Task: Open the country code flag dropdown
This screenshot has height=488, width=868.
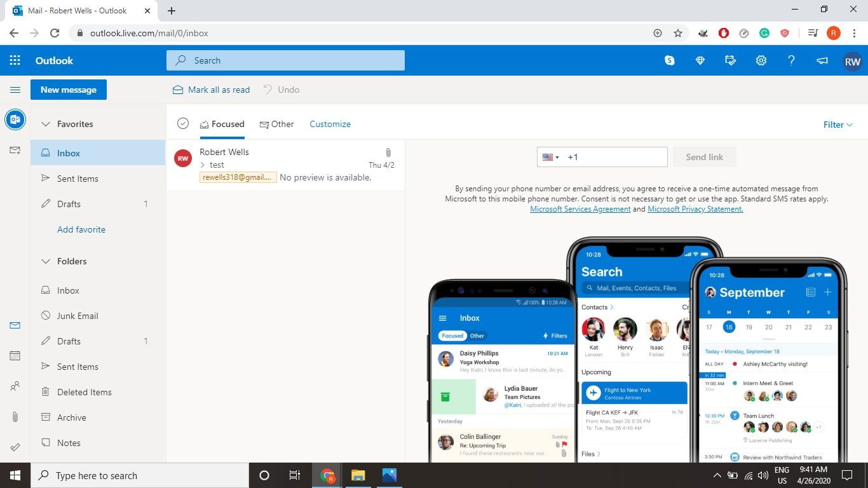Action: pyautogui.click(x=550, y=157)
